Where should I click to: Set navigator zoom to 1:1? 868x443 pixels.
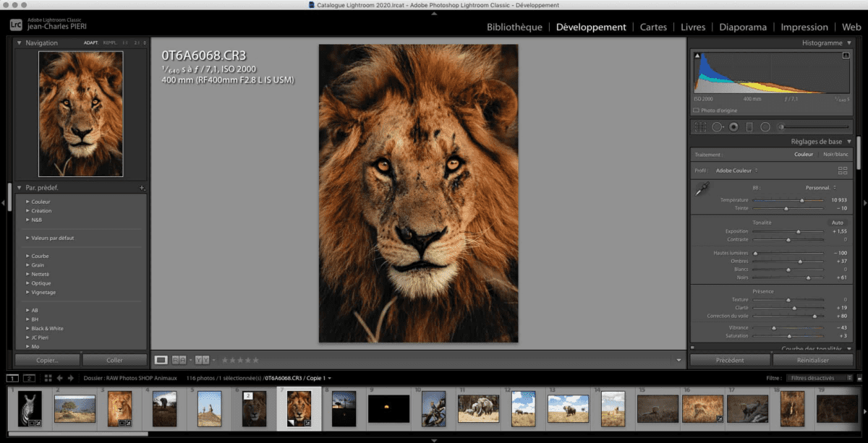click(x=125, y=43)
